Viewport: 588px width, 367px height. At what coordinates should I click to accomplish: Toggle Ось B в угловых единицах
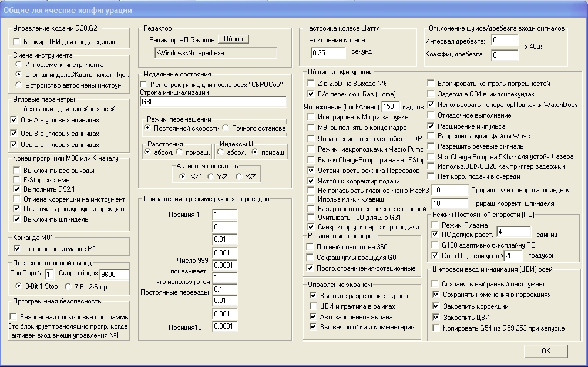pyautogui.click(x=14, y=134)
